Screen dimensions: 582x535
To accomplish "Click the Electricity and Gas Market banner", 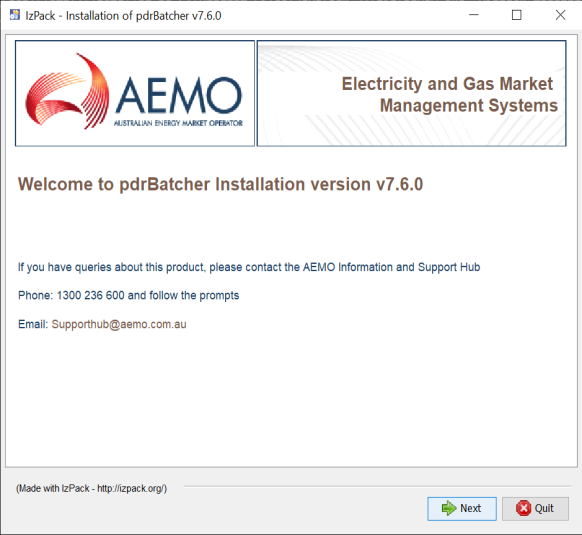I will 412,93.
